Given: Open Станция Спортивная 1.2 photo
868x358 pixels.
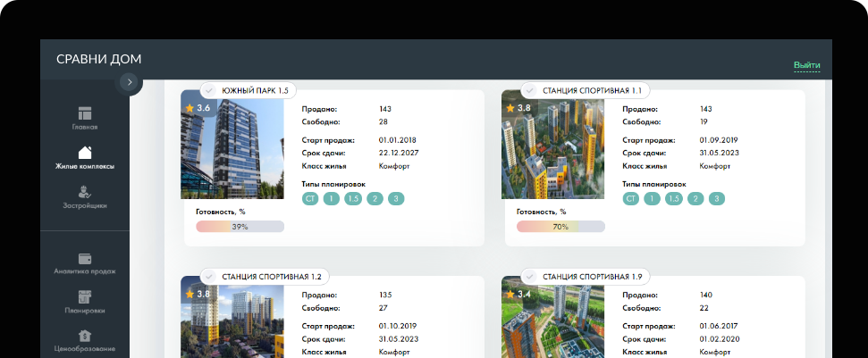Looking at the screenshot, I should click(232, 317).
